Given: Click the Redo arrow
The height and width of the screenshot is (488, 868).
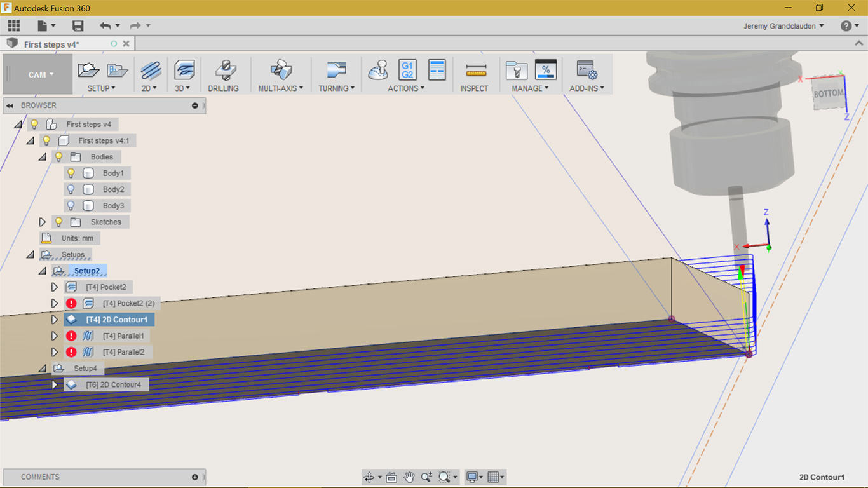Looking at the screenshot, I should (135, 25).
